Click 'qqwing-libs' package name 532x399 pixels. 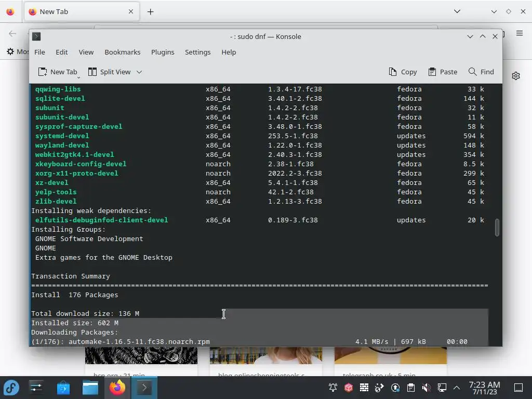pyautogui.click(x=58, y=89)
